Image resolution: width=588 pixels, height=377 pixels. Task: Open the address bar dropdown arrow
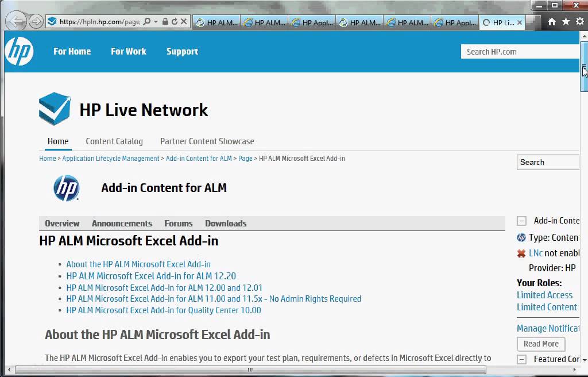point(156,21)
